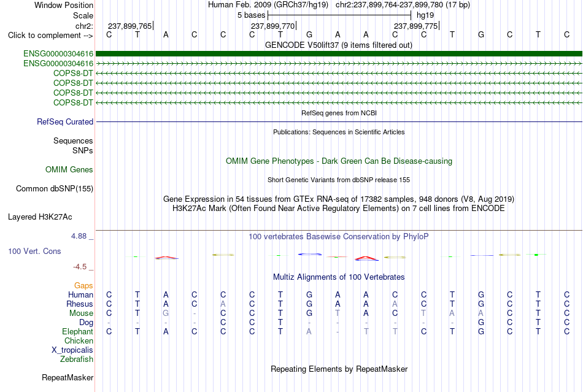Click the X_tropicalis species label
Screen dimensions: 583x392
tap(72, 350)
